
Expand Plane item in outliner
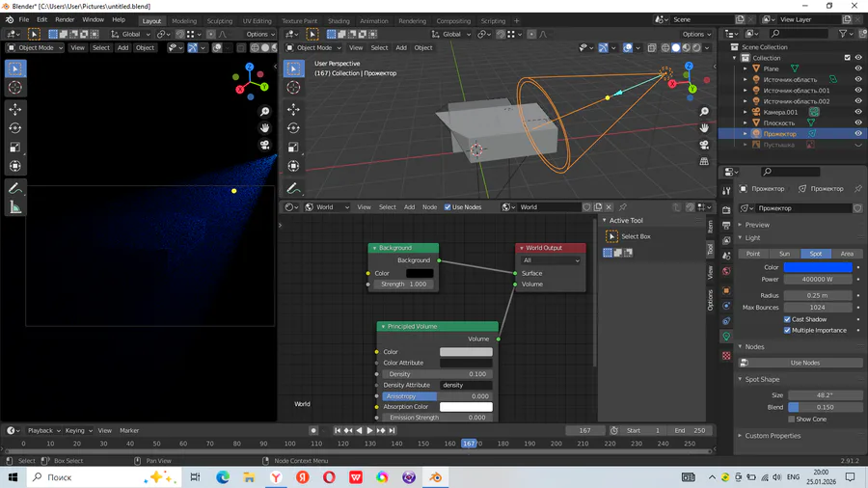tap(746, 68)
